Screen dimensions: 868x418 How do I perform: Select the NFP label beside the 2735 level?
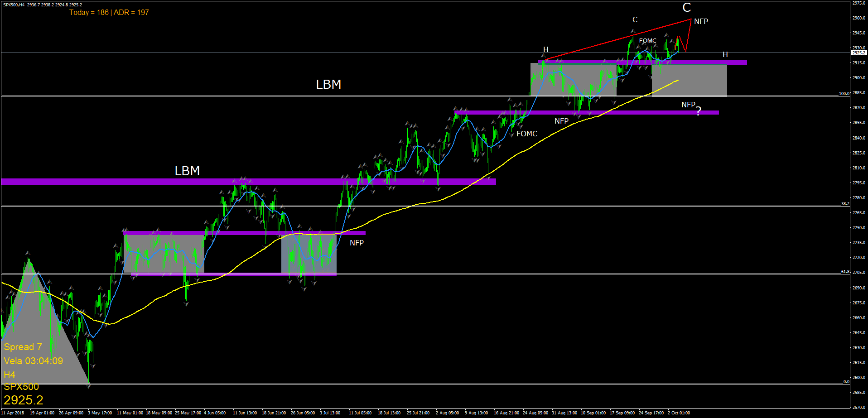[x=357, y=243]
